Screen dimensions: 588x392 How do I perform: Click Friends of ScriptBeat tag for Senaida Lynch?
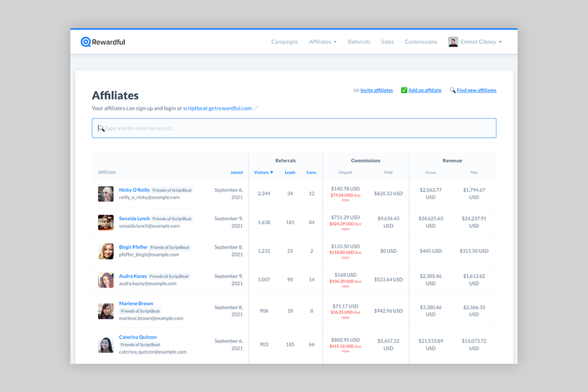[172, 219]
